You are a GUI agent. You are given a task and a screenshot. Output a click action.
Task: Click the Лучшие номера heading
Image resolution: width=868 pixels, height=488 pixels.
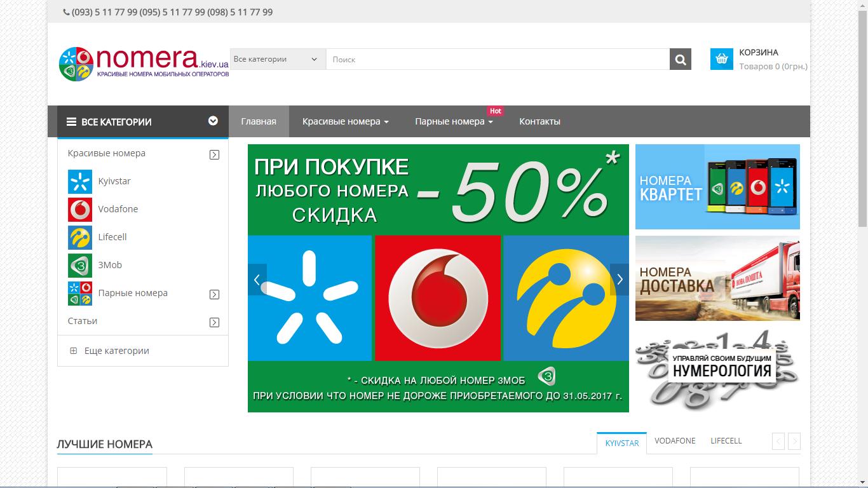click(x=105, y=444)
